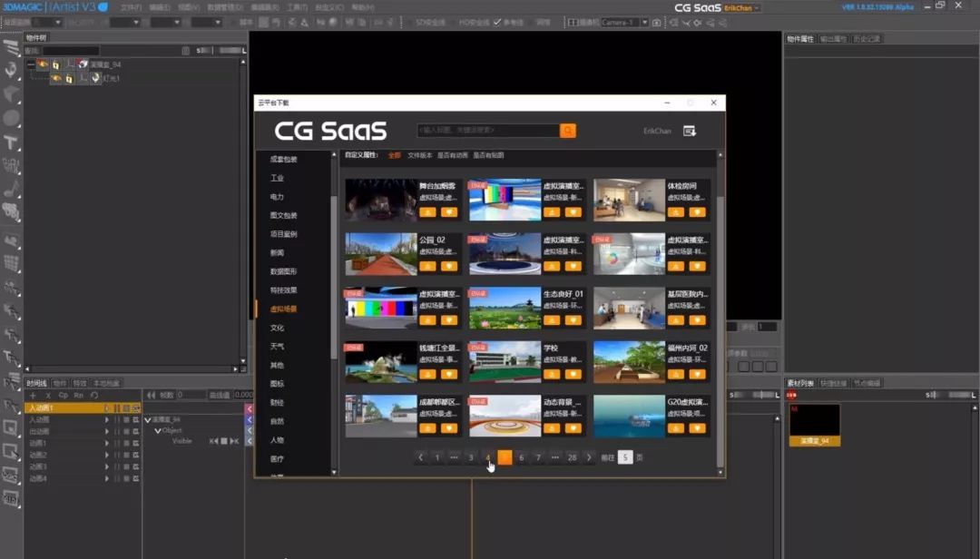Favorite the 学校 scene
This screenshot has width=980, height=559.
573,375
